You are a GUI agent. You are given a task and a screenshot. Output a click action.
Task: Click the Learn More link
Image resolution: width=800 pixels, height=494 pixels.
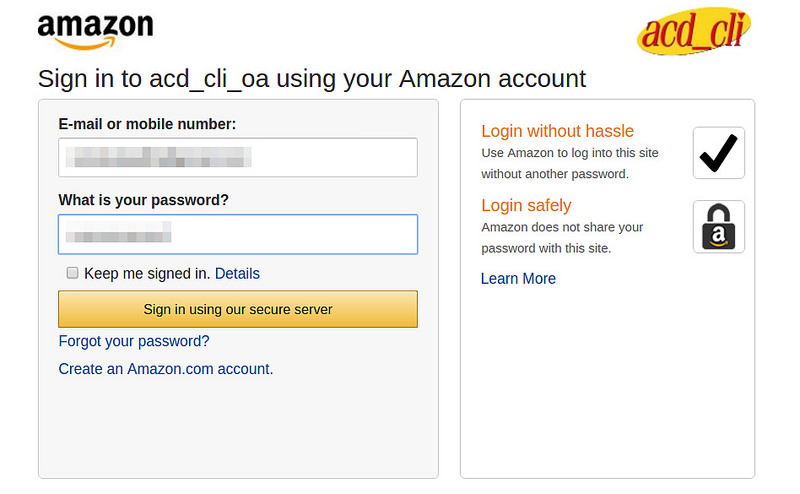(518, 279)
